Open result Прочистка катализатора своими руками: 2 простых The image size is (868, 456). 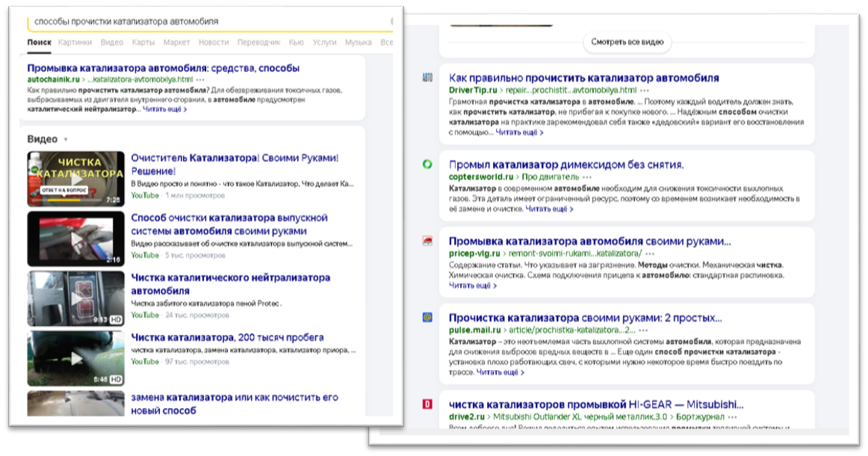[585, 318]
